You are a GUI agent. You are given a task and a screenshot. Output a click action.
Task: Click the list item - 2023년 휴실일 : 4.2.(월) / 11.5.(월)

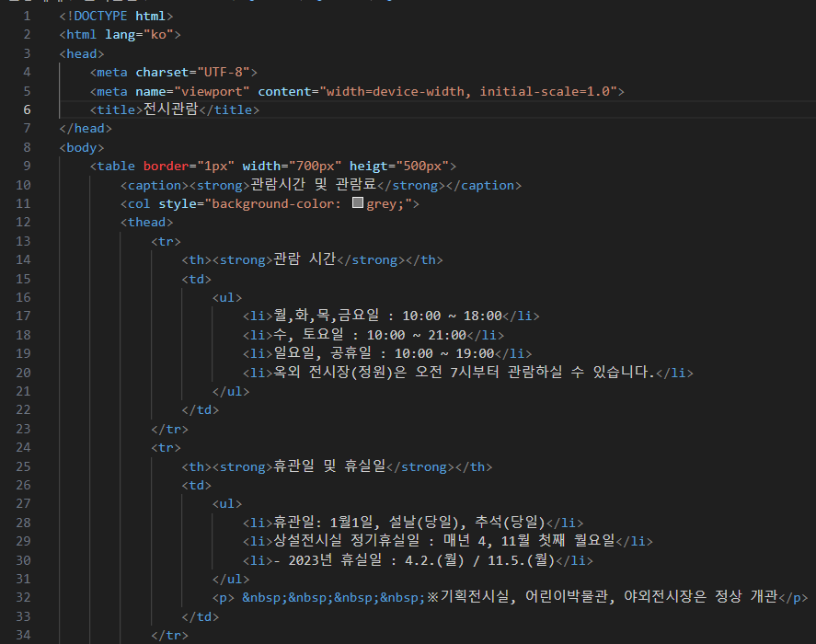click(x=415, y=560)
